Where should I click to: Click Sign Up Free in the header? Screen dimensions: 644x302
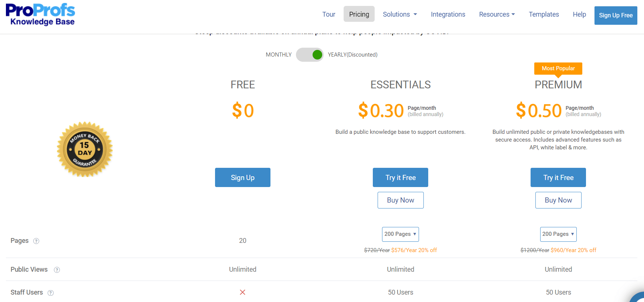616,16
